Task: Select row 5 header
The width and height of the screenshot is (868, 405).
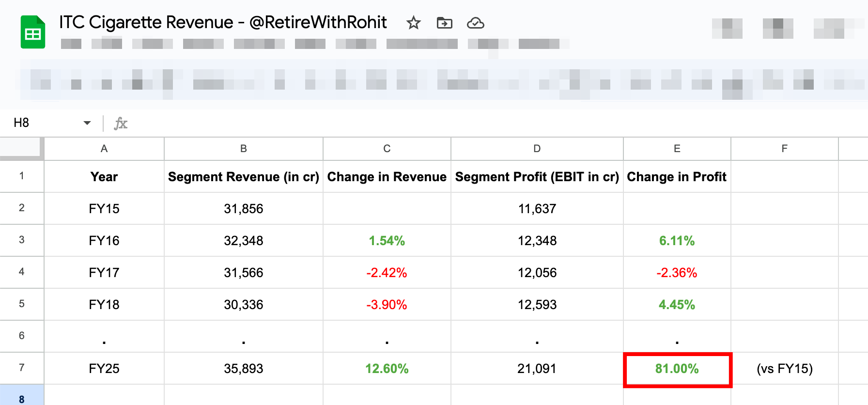Action: point(22,304)
